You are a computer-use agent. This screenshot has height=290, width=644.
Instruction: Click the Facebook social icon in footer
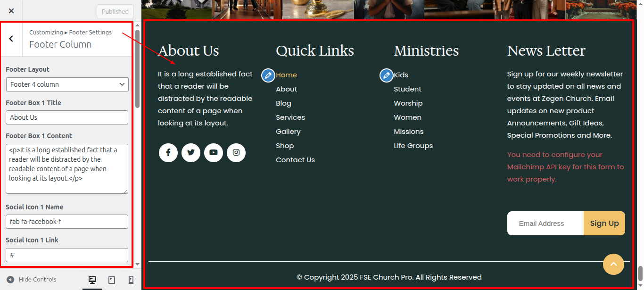tap(168, 153)
